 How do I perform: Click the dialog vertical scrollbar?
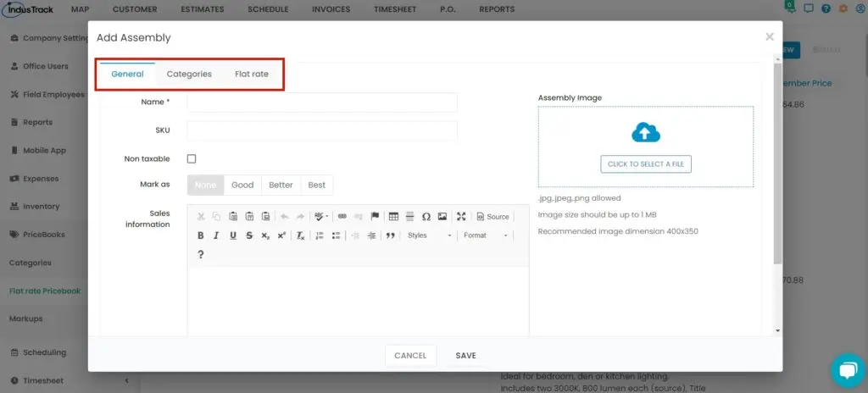point(777,163)
